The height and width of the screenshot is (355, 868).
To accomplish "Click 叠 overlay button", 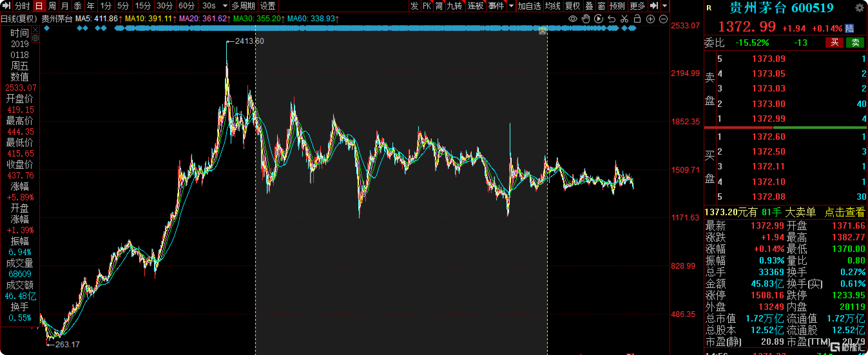I will 589,6.
